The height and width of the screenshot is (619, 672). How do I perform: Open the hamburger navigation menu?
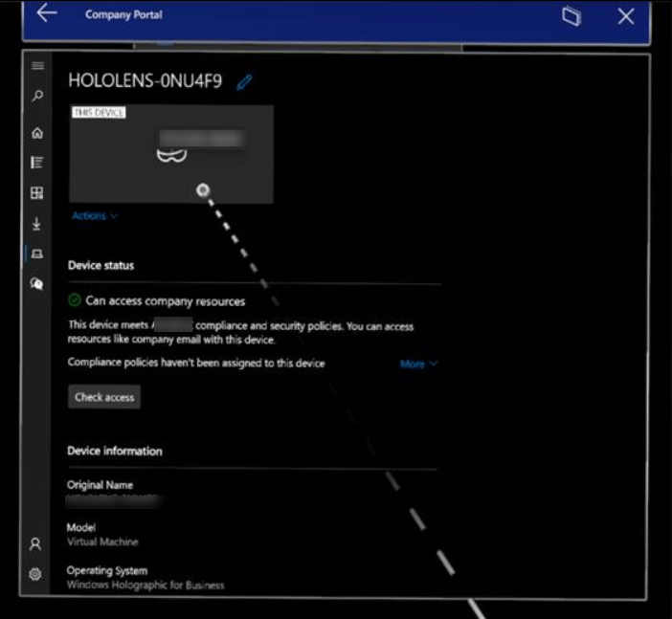tap(37, 66)
